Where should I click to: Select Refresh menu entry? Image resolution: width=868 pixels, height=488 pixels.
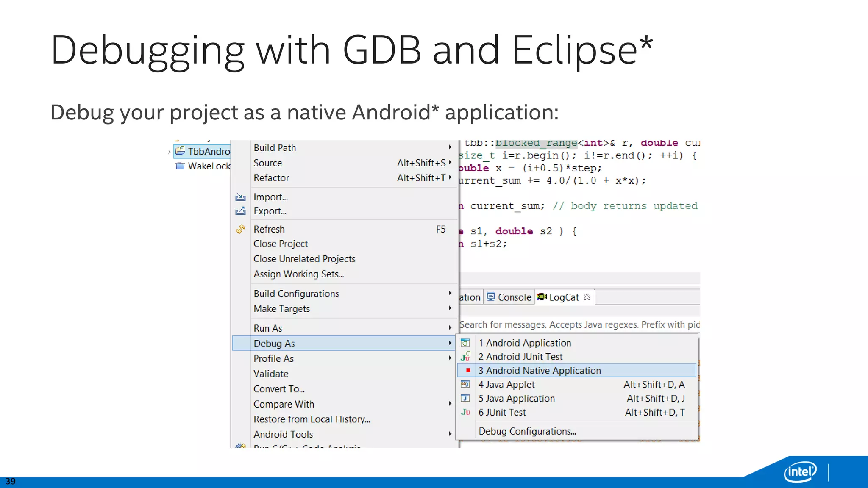coord(344,229)
